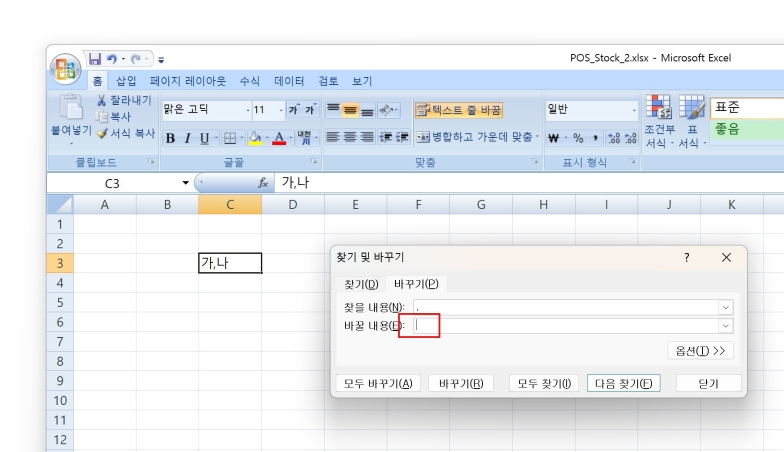Image resolution: width=784 pixels, height=452 pixels.
Task: Click the insert function fx icon
Action: tap(264, 183)
